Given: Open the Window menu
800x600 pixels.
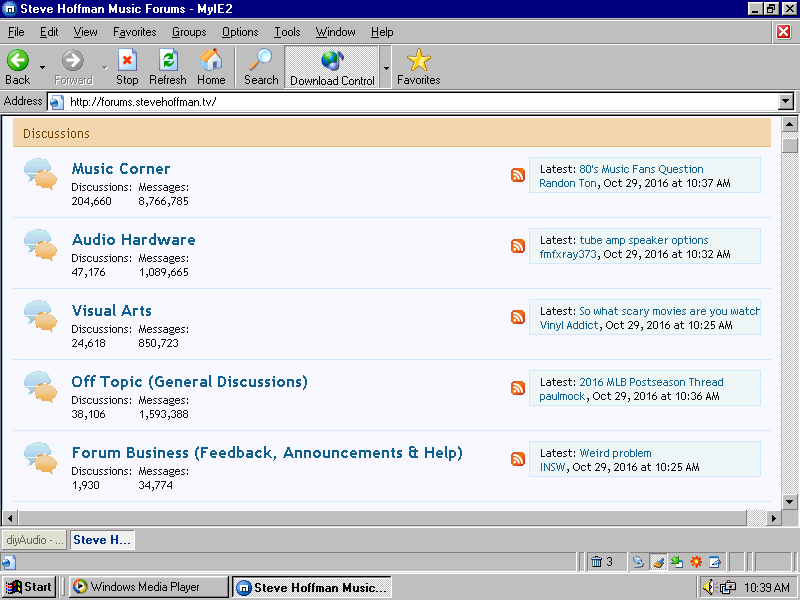Looking at the screenshot, I should pyautogui.click(x=335, y=32).
